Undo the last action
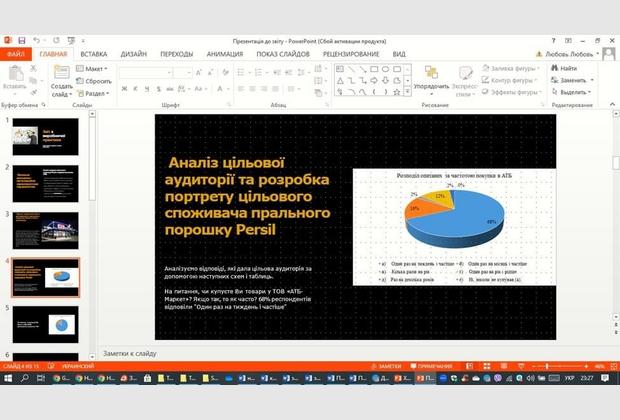Image resolution: width=620 pixels, height=420 pixels. [36, 41]
